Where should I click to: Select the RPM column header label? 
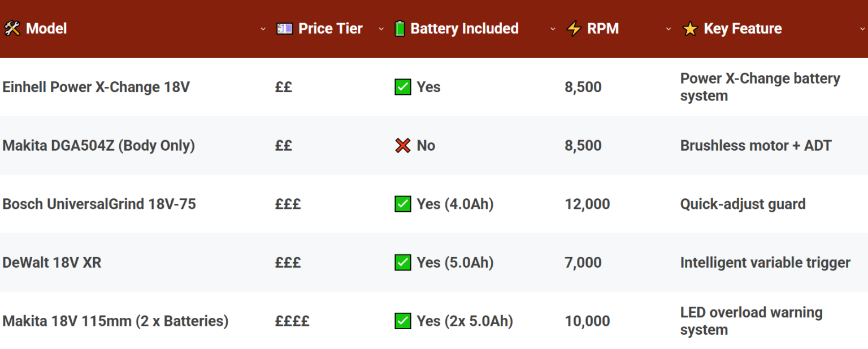pos(603,29)
